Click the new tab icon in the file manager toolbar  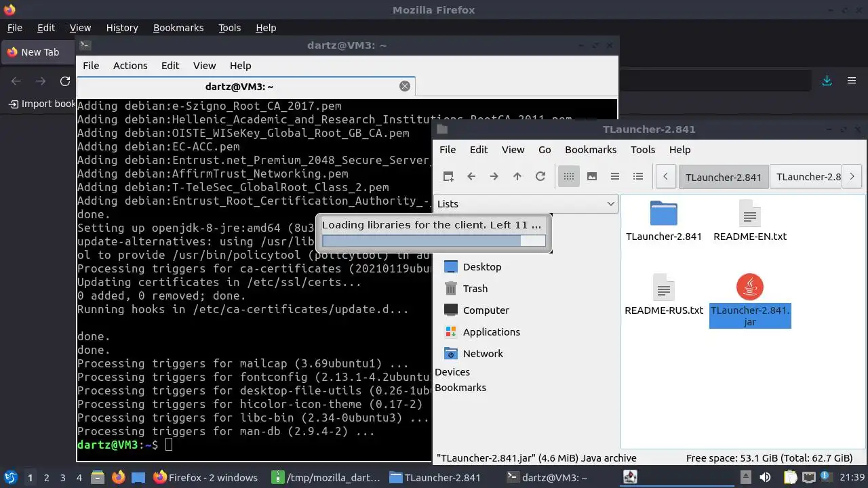point(448,176)
